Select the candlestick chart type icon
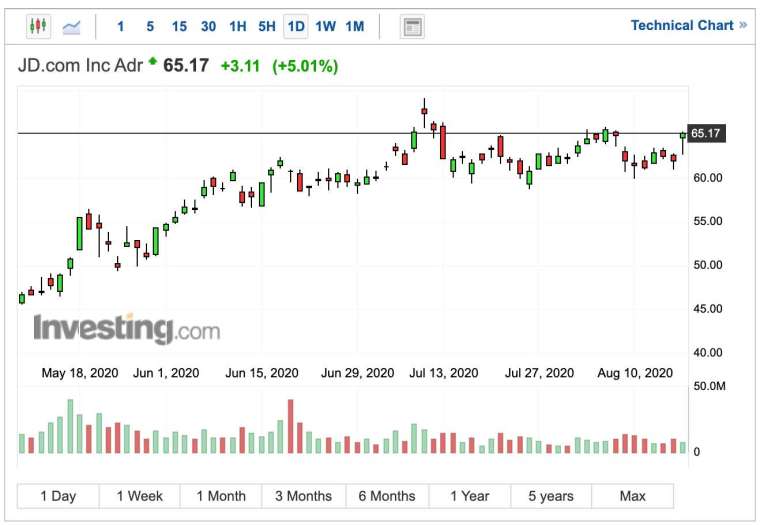The image size is (760, 525). click(x=38, y=26)
